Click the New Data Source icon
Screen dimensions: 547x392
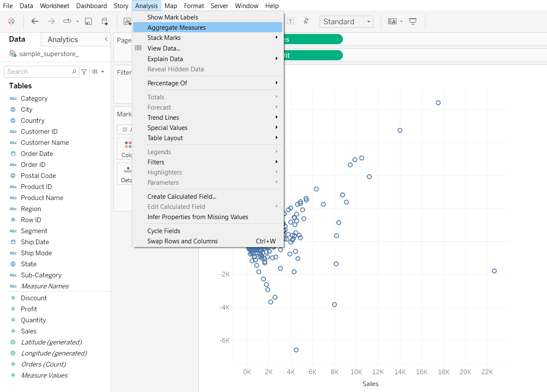point(105,21)
